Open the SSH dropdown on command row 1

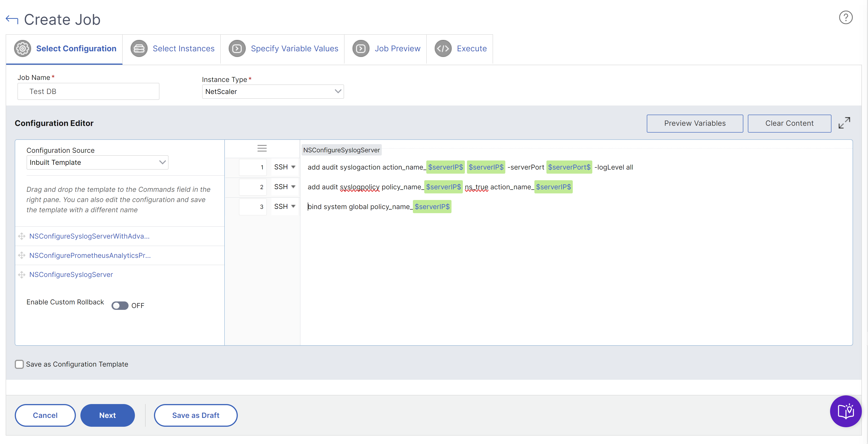point(284,167)
